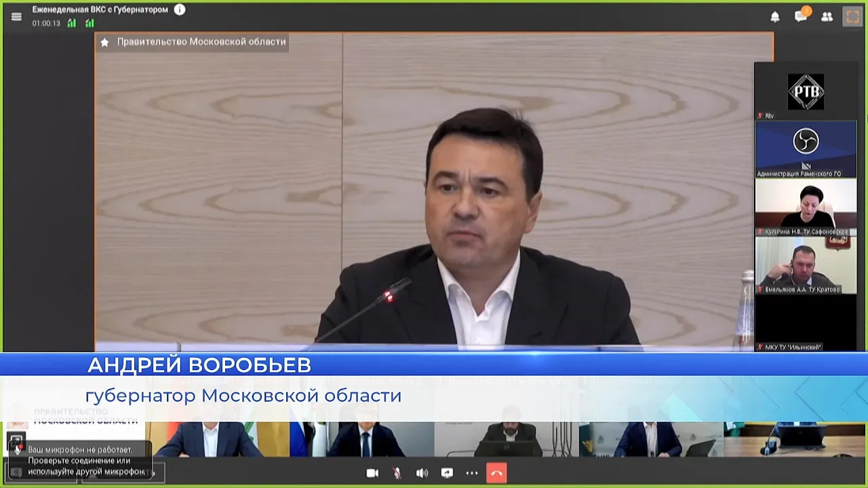Viewport: 868px width, 488px height.
Task: Select Администрация Раменского ГО tile
Action: [x=806, y=150]
